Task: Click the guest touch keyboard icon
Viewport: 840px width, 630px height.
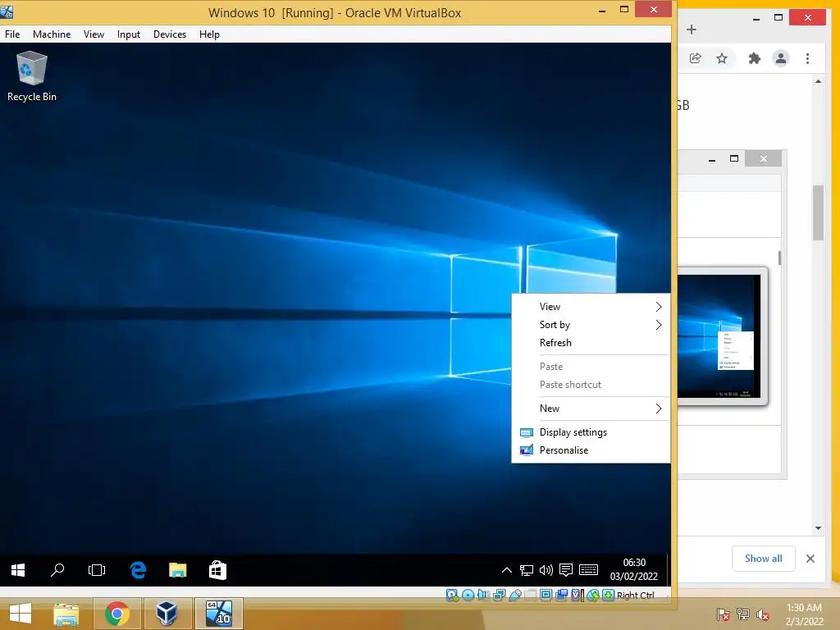Action: pyautogui.click(x=589, y=570)
